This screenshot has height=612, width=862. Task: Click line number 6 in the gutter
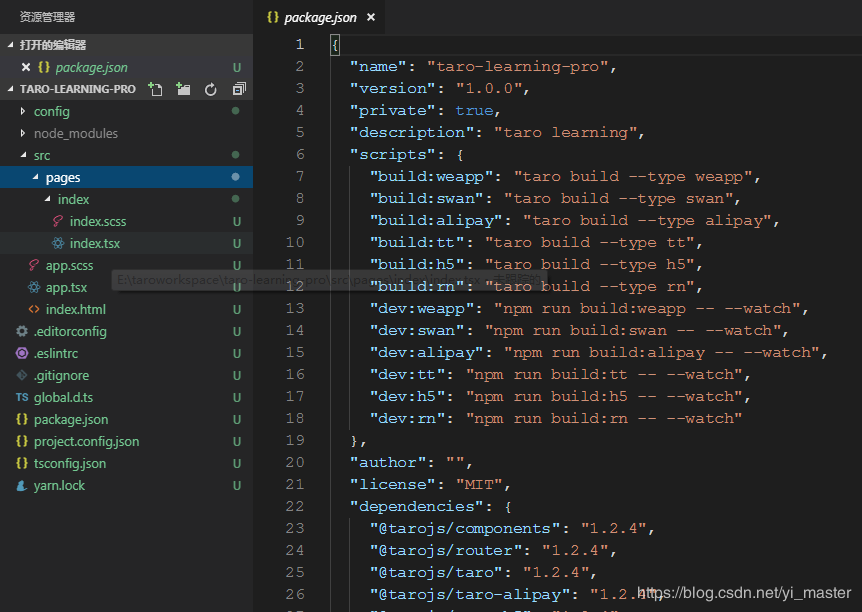click(x=300, y=154)
